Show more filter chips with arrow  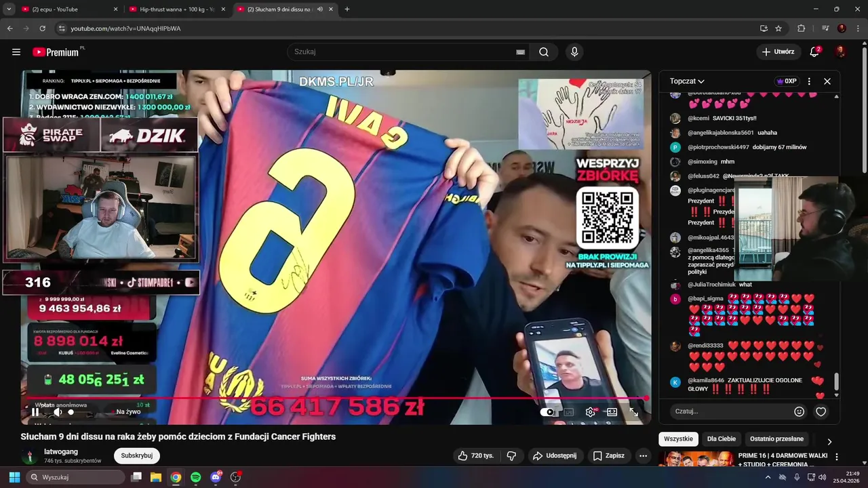(829, 441)
